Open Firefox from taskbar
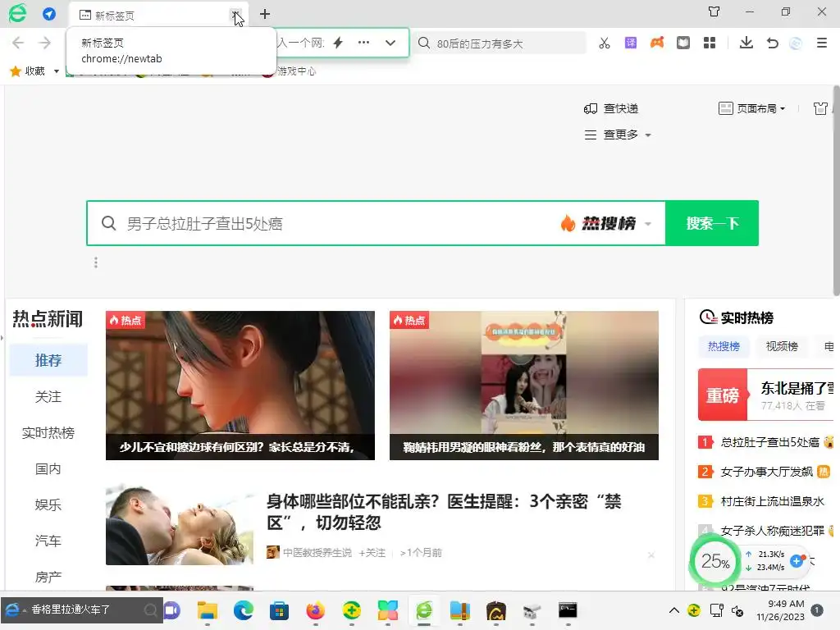The width and height of the screenshot is (840, 630). pyautogui.click(x=316, y=610)
